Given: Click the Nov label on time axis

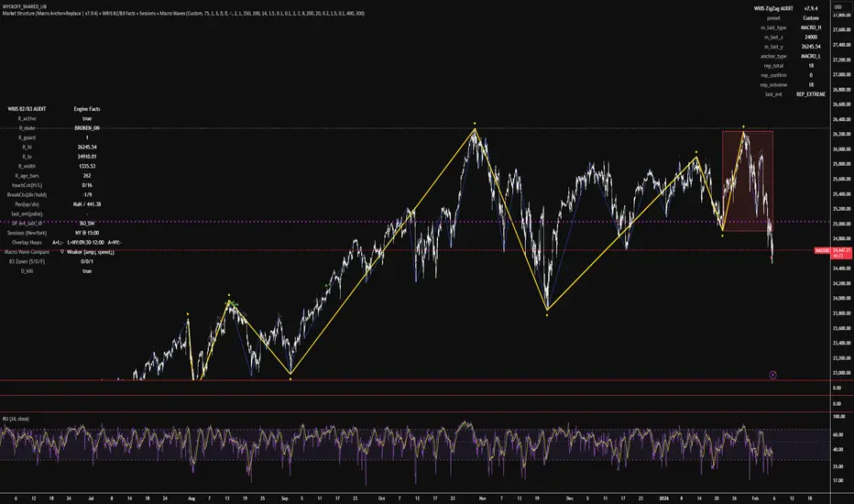Looking at the screenshot, I should coord(482,498).
